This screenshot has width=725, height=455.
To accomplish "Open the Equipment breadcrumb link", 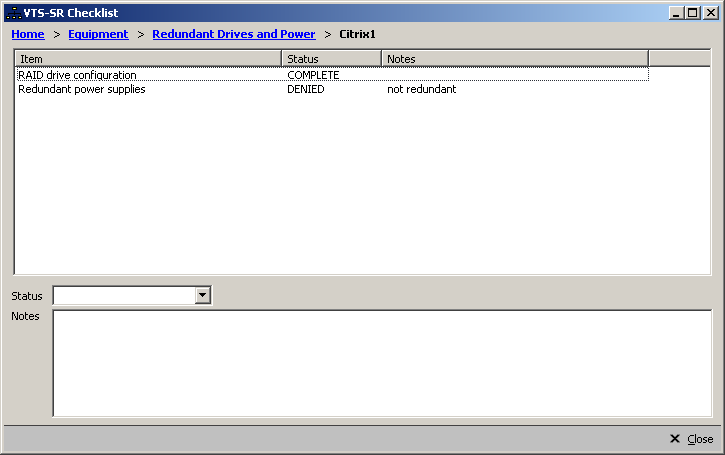I will point(98,34).
